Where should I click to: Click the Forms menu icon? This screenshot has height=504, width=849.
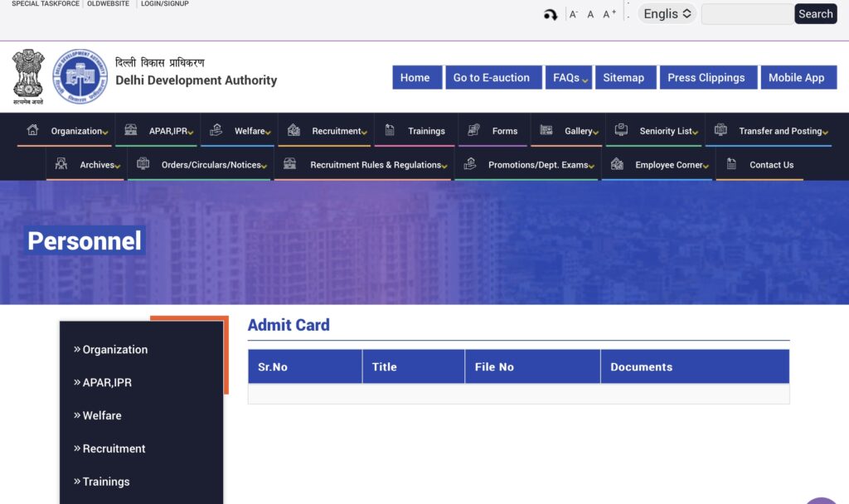473,130
